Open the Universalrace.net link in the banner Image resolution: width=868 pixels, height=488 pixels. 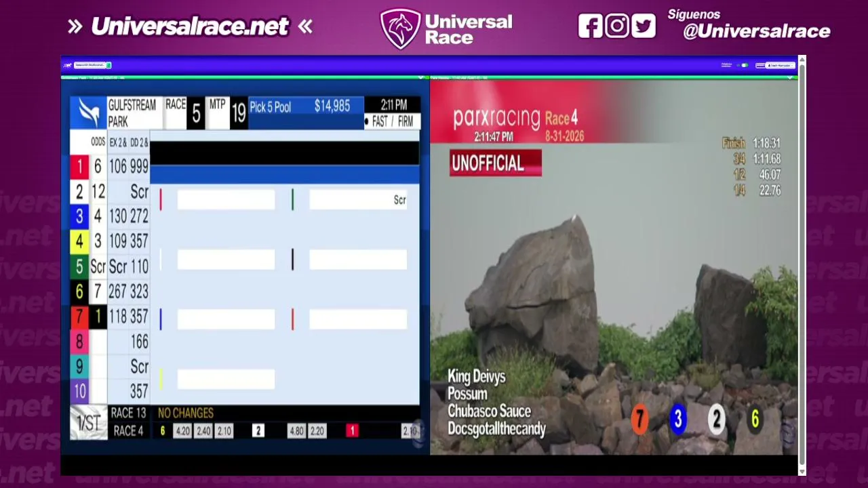click(x=190, y=26)
